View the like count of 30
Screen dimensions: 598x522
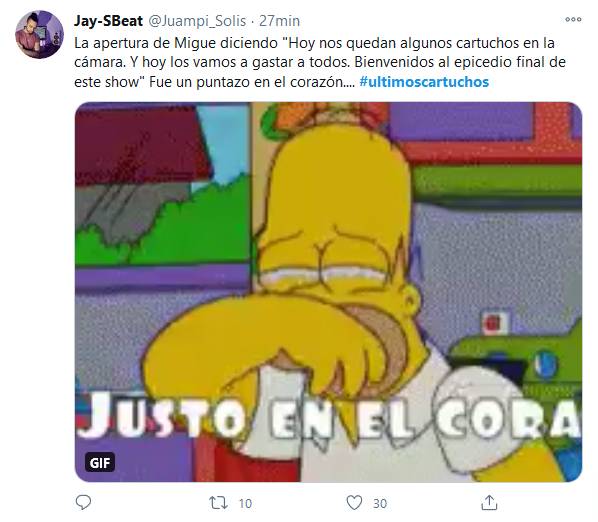point(380,504)
